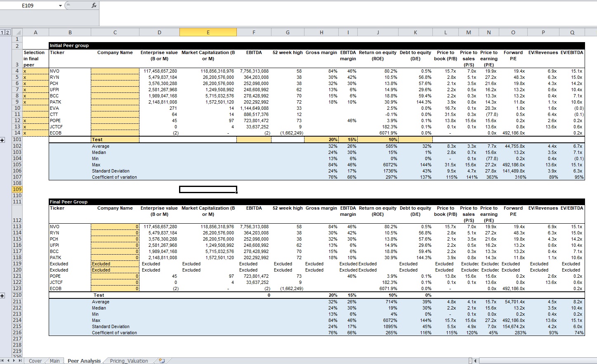The height and width of the screenshot is (364, 597).
Task: Open the Pricing_Valuation sheet tab
Action: [129, 361]
